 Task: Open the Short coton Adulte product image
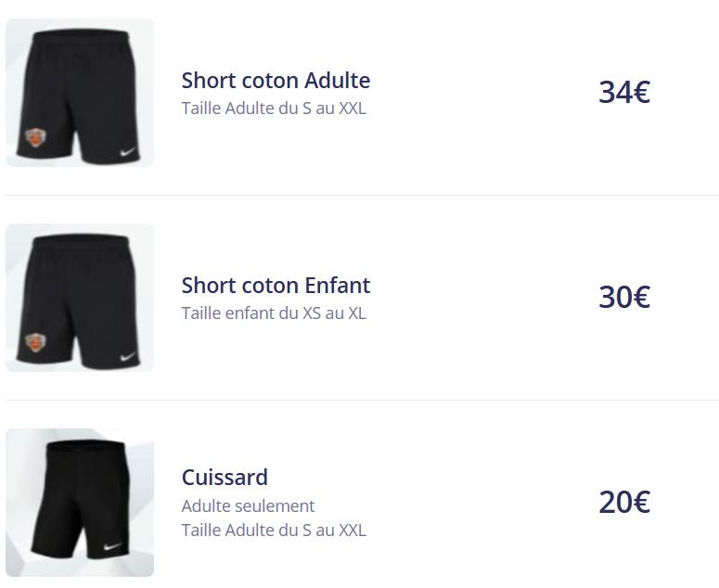point(80,93)
